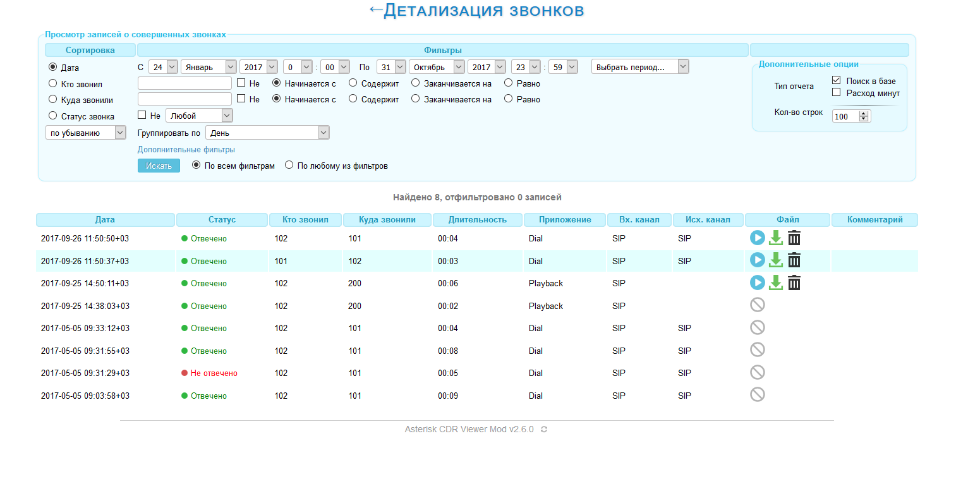Play recording of the 11:50:50 call
Image resolution: width=980 pixels, height=503 pixels.
[x=757, y=238]
